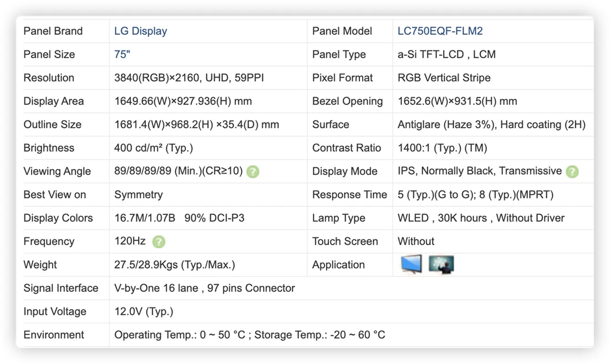Click the help icon beside Viewing Angle value

253,171
